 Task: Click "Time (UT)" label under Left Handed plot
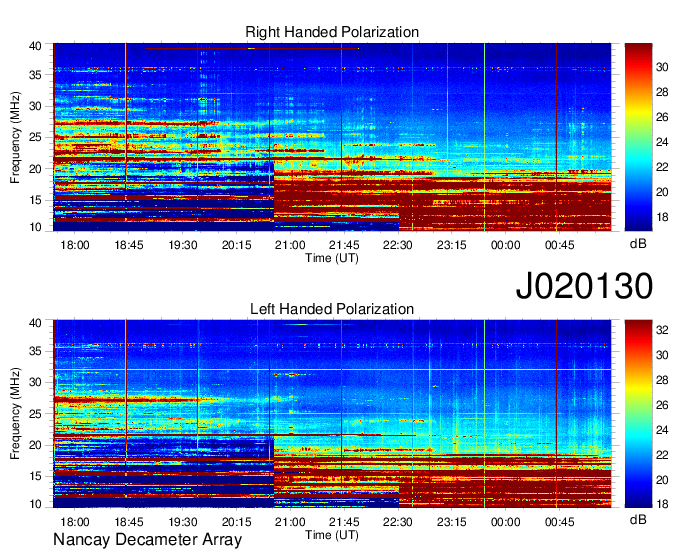332,535
